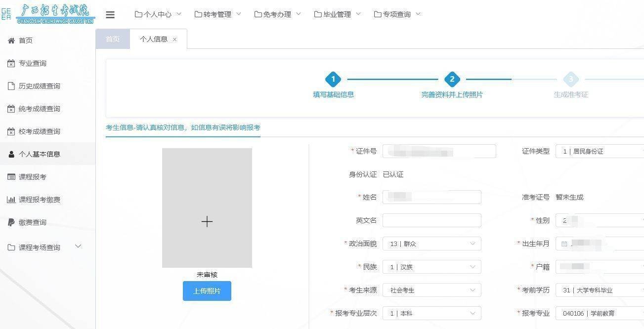
Task: Click the 英文名 input field
Action: pos(431,220)
